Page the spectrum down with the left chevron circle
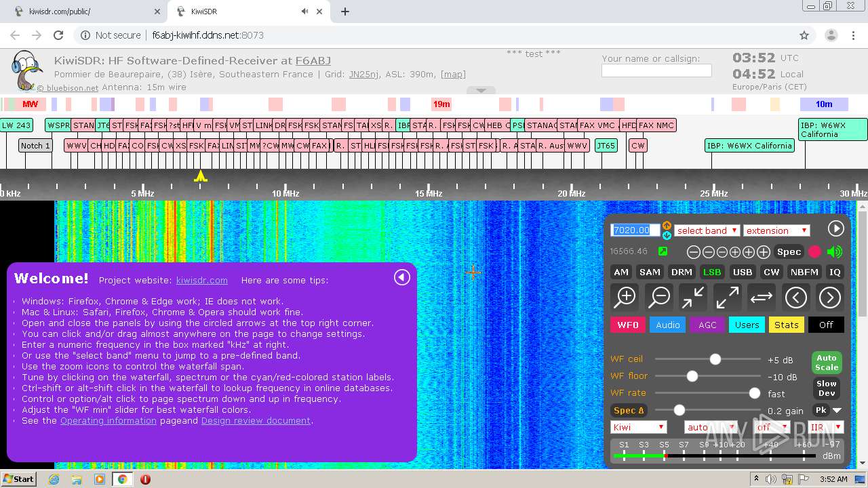This screenshot has height=488, width=868. [796, 297]
